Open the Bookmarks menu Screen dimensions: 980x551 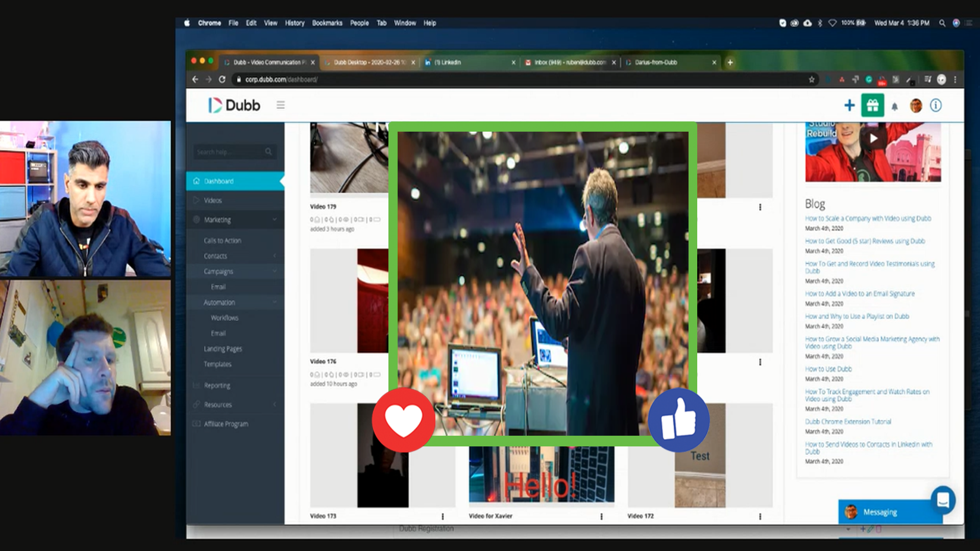tap(327, 23)
